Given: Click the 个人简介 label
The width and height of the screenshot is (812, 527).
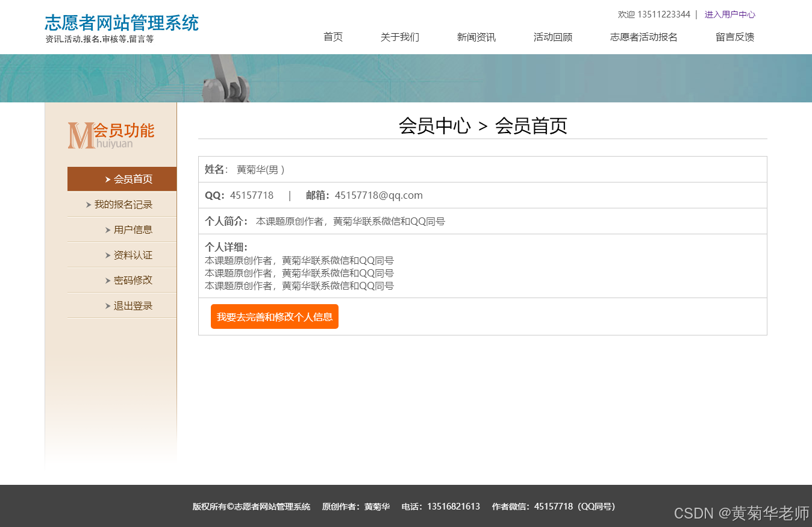Looking at the screenshot, I should click(226, 221).
